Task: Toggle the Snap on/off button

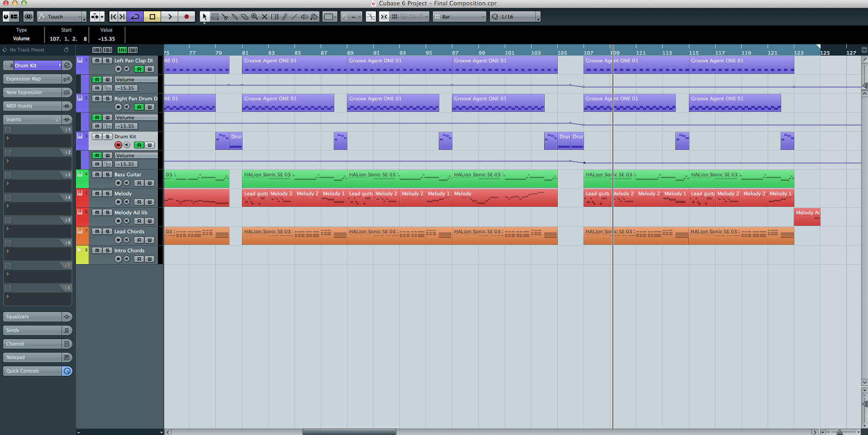Action: coord(384,17)
